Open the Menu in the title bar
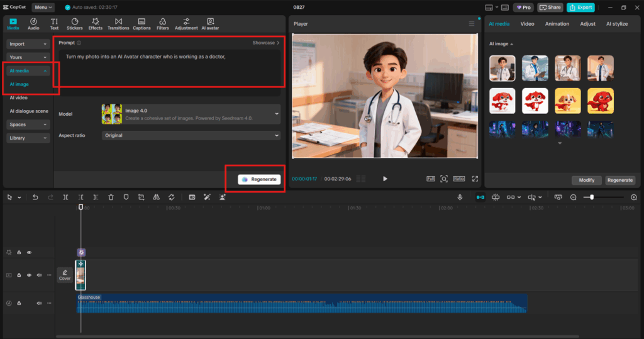This screenshot has height=339, width=644. tap(43, 8)
